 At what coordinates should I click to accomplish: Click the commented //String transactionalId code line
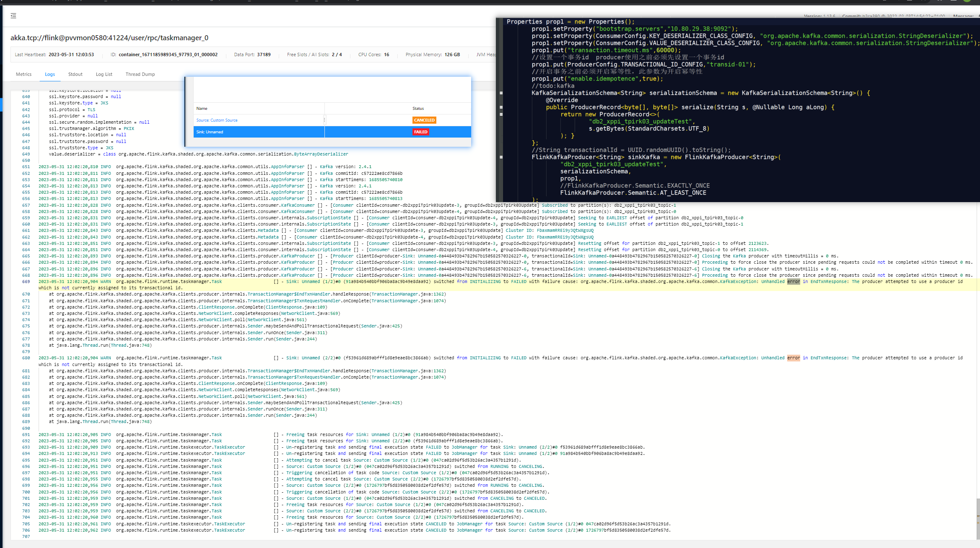pos(631,150)
